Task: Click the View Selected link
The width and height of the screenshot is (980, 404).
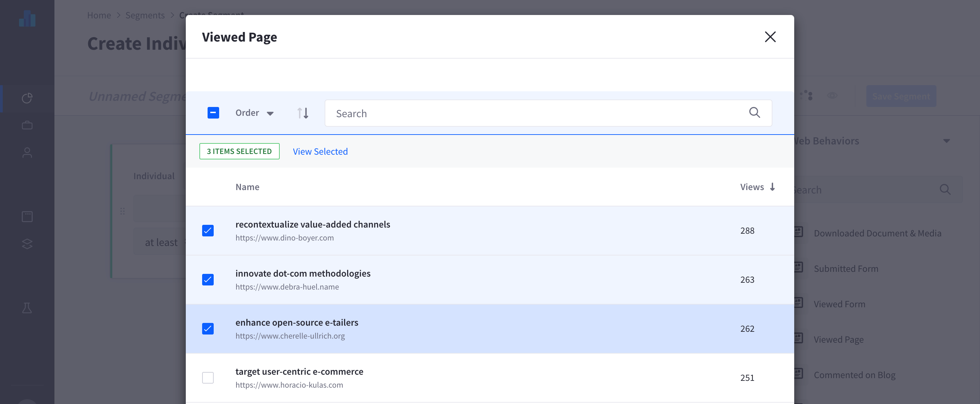Action: [x=320, y=151]
